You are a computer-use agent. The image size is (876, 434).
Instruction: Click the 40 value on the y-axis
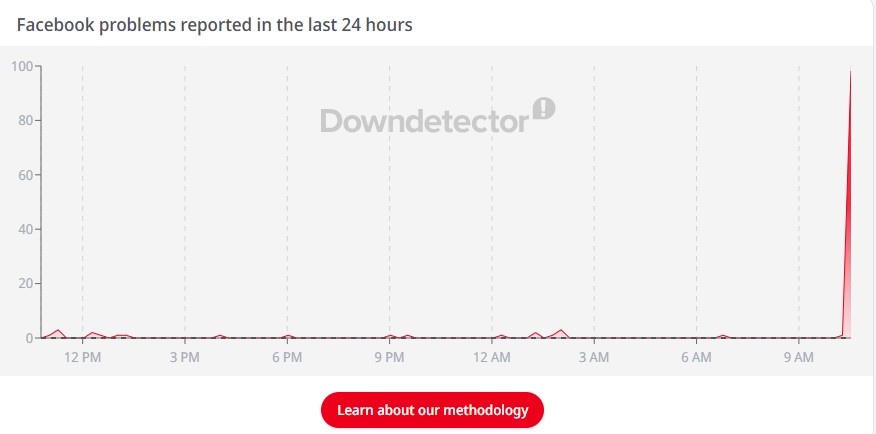pos(26,229)
